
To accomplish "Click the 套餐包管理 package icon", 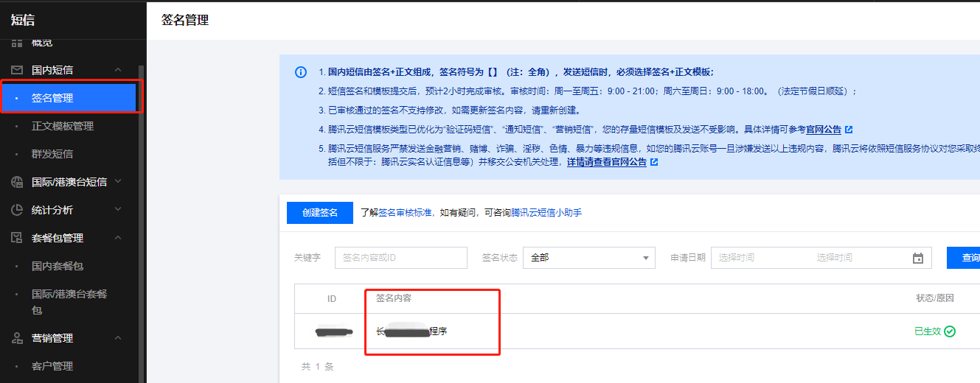I will pos(17,238).
